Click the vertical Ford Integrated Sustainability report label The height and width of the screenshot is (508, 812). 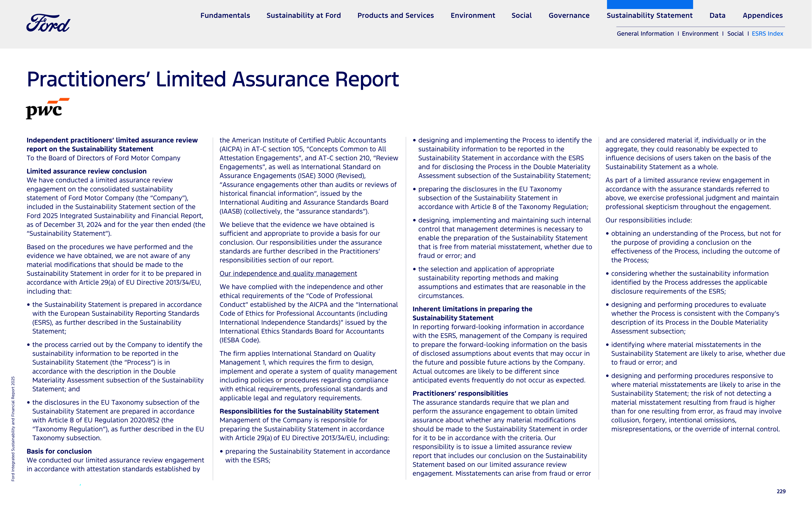pos(13,429)
